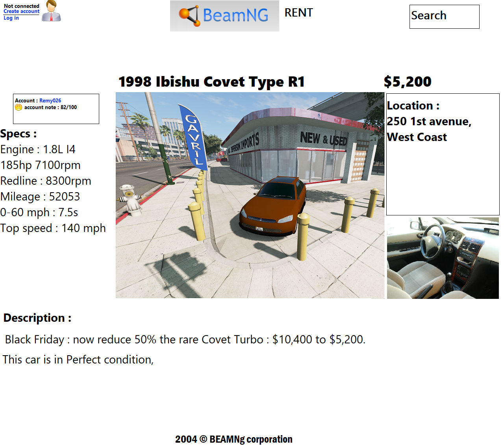Click the 'Not connected' status text

click(x=21, y=6)
